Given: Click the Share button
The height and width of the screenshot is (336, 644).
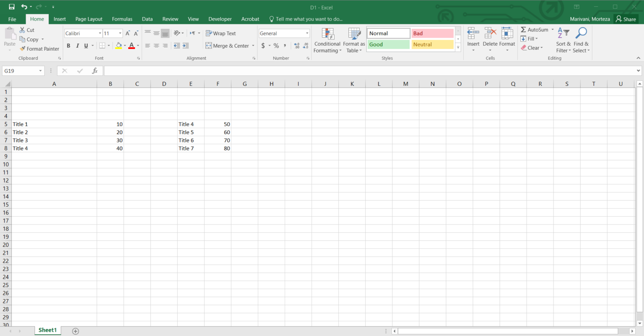Looking at the screenshot, I should (x=626, y=19).
